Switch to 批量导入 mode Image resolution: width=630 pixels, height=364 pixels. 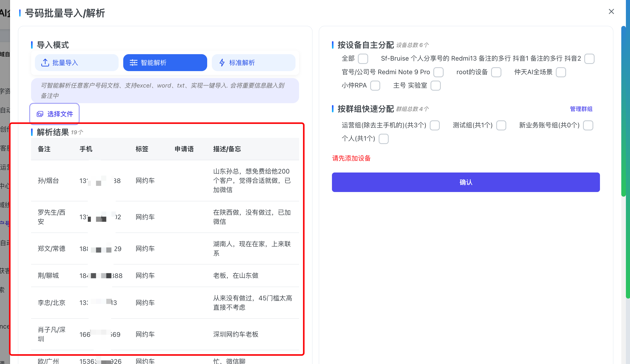(x=77, y=63)
